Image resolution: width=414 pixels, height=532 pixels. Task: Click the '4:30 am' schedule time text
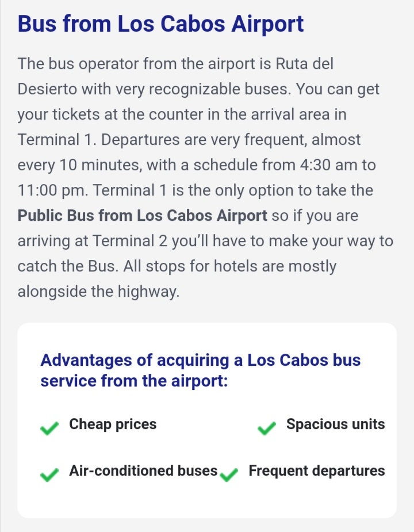(328, 165)
